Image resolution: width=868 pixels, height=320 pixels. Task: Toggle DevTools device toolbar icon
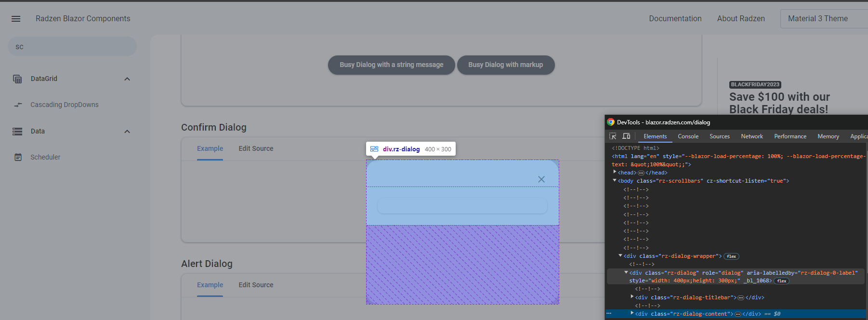click(626, 136)
